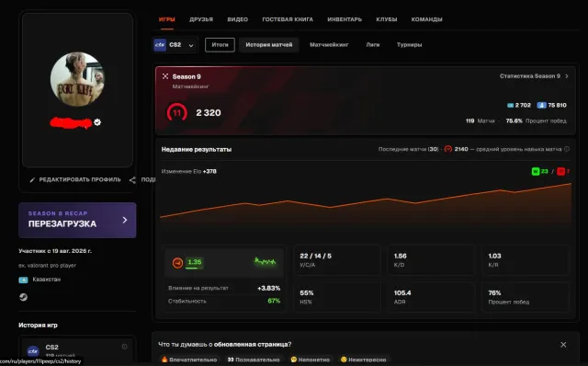Click the 1.35 rating value badge
Viewport: 588px width, 366px height.
point(194,262)
